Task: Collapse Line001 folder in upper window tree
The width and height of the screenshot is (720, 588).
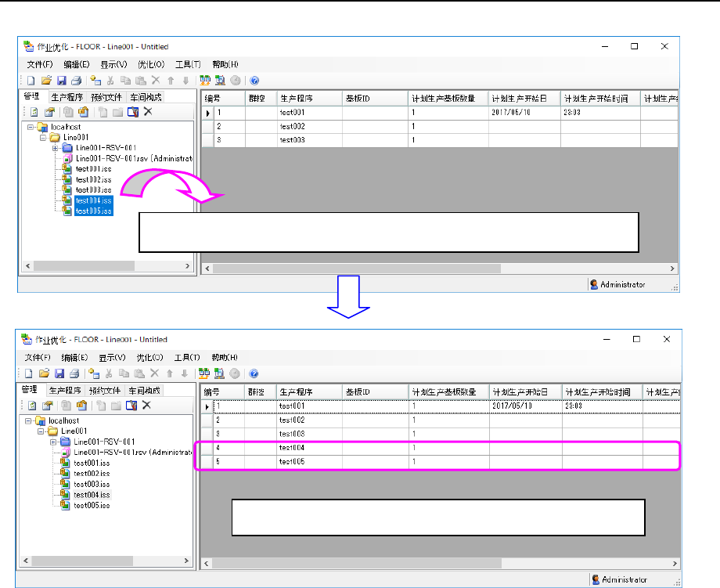Action: pos(43,137)
